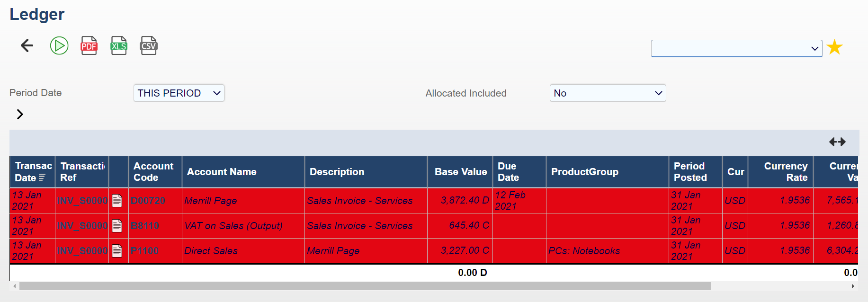
Task: Click the back arrow icon
Action: pyautogui.click(x=27, y=45)
